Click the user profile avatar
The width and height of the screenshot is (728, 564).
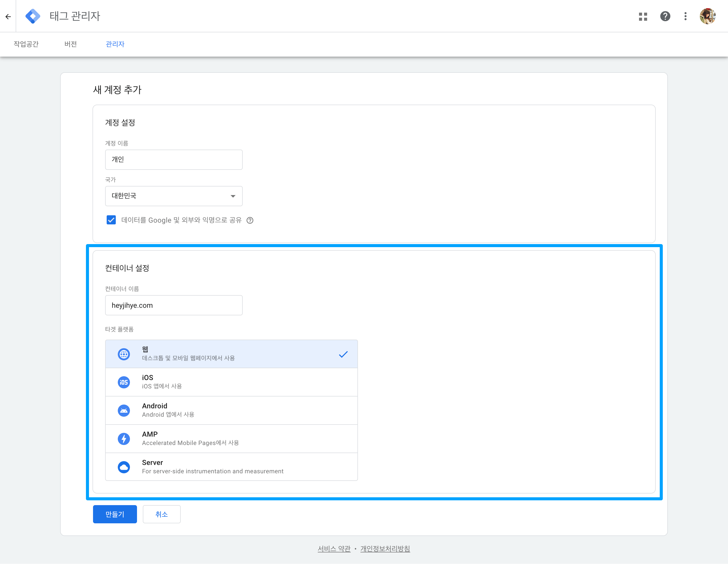tap(708, 16)
